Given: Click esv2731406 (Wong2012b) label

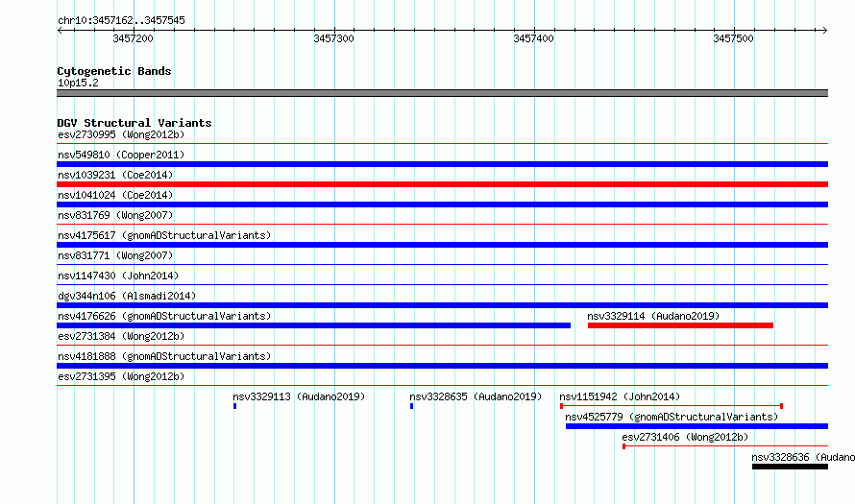Looking at the screenshot, I should (x=685, y=437).
